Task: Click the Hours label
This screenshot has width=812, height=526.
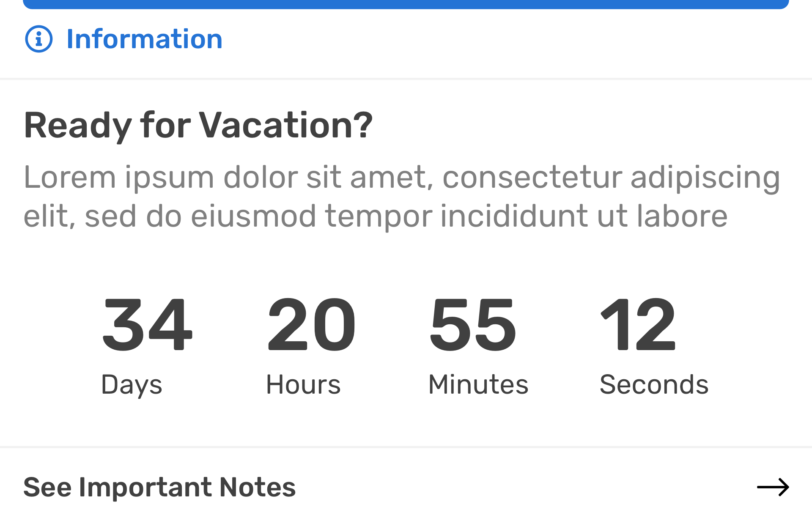Action: coord(303,385)
